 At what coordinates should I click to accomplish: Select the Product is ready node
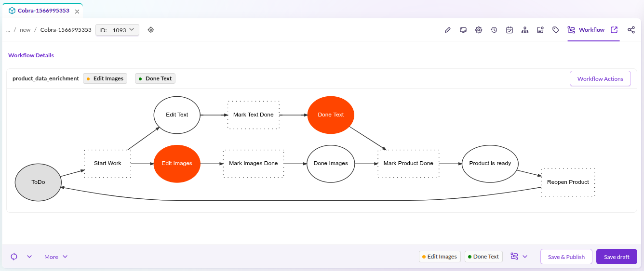490,164
